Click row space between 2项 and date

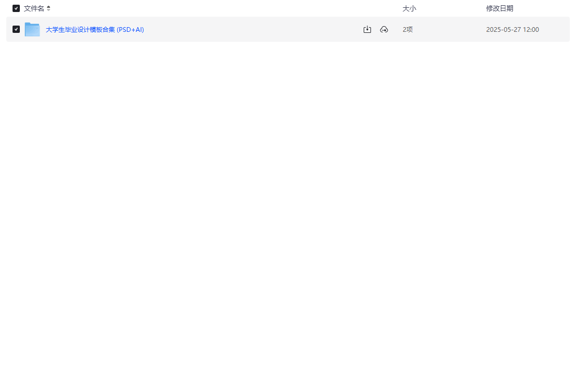coord(449,30)
